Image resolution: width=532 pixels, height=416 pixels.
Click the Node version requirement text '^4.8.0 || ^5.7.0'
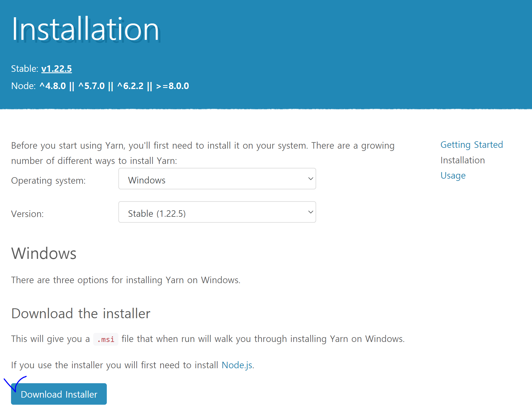[72, 86]
